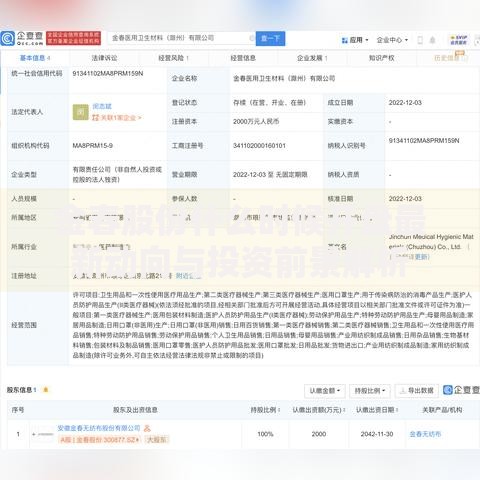Click the red official record badge
The image size is (480, 480).
(73, 38)
